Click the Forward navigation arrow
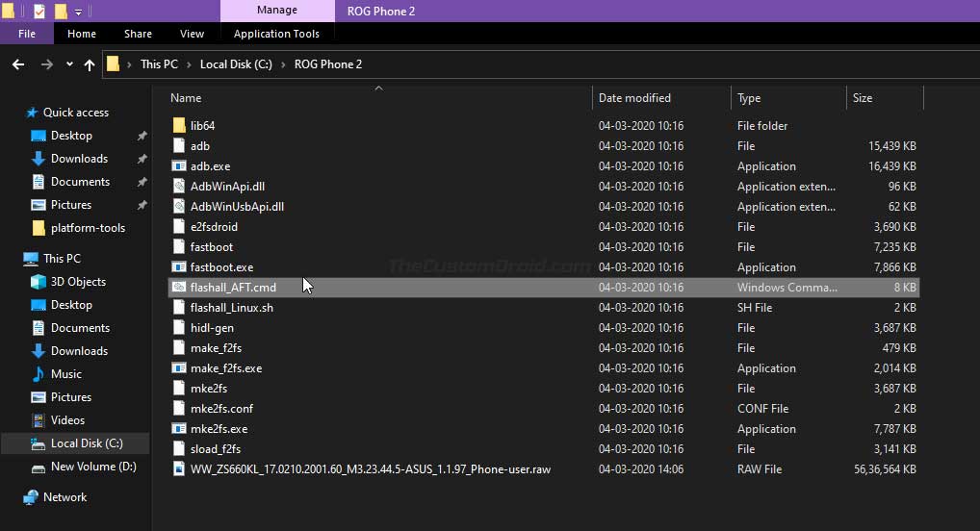This screenshot has height=531, width=980. (x=47, y=64)
